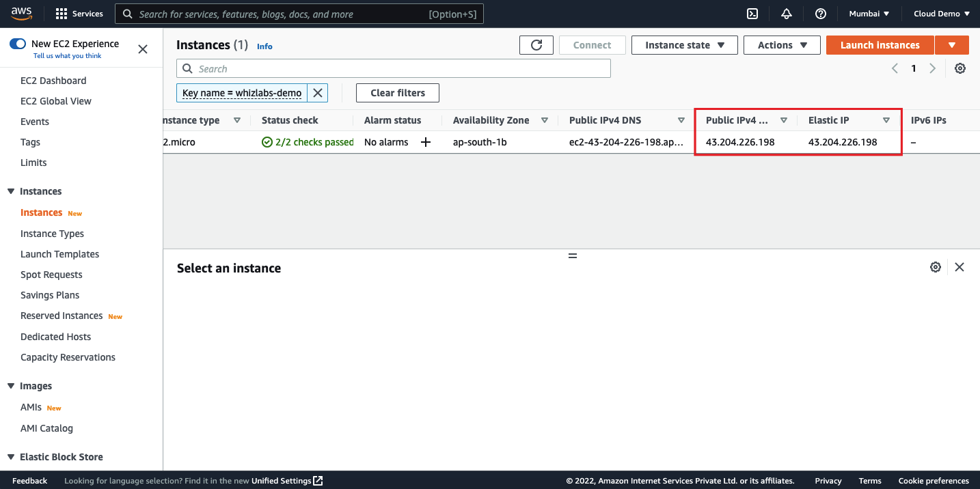The height and width of the screenshot is (489, 980).
Task: Sort by Instance type column arrow
Action: click(x=237, y=120)
